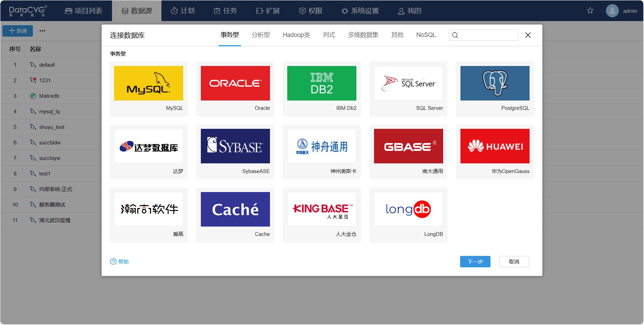Select the 服务器测试 datasource row
644x325 pixels.
click(51, 205)
